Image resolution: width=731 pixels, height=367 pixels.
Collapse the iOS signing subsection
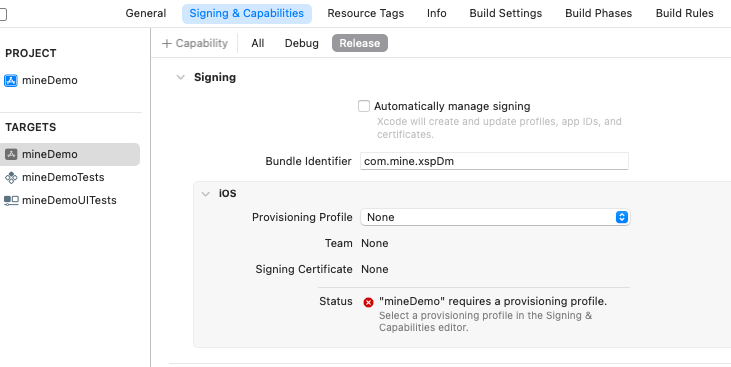pos(206,194)
